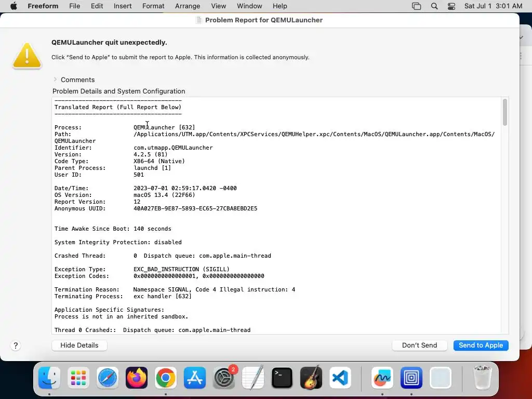This screenshot has height=399, width=532.
Task: Open Finder from the dock
Action: tap(49, 378)
